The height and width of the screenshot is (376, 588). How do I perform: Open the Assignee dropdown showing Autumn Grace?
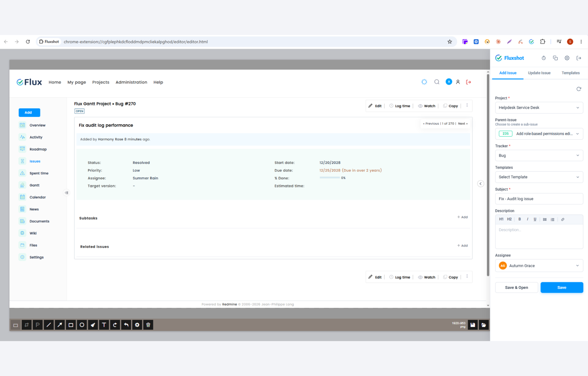click(539, 266)
